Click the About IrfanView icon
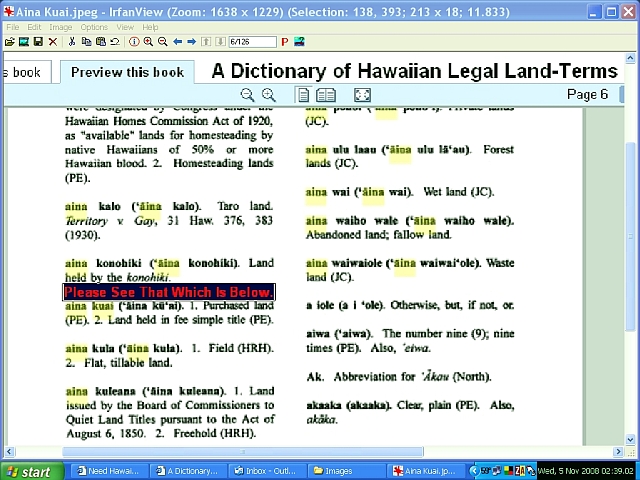Image resolution: width=640 pixels, height=480 pixels. (x=299, y=42)
